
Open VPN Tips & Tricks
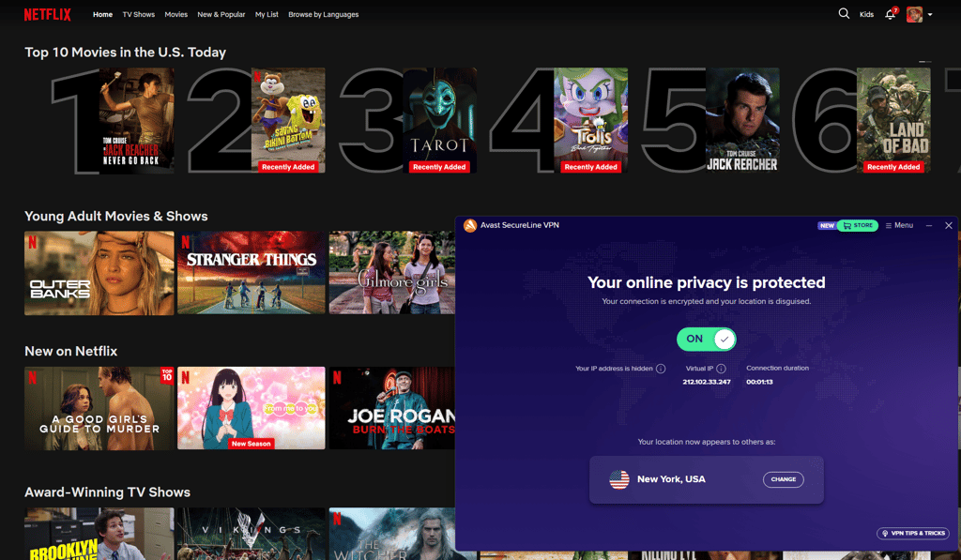pyautogui.click(x=912, y=533)
